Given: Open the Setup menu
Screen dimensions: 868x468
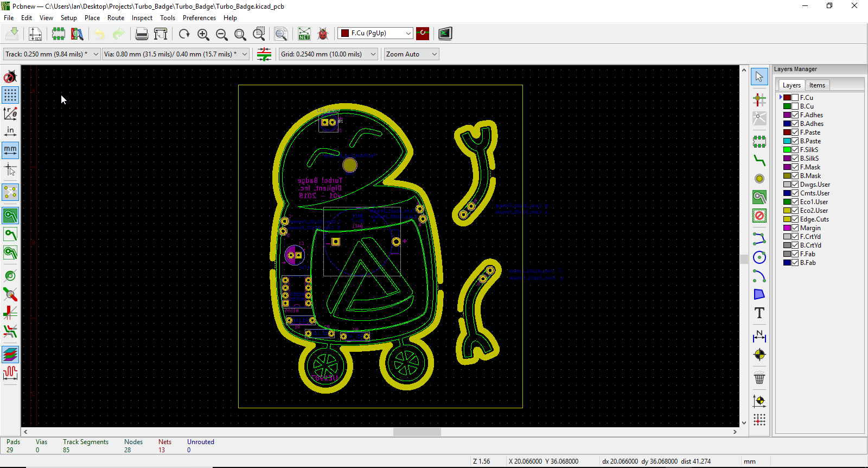Looking at the screenshot, I should [x=69, y=18].
